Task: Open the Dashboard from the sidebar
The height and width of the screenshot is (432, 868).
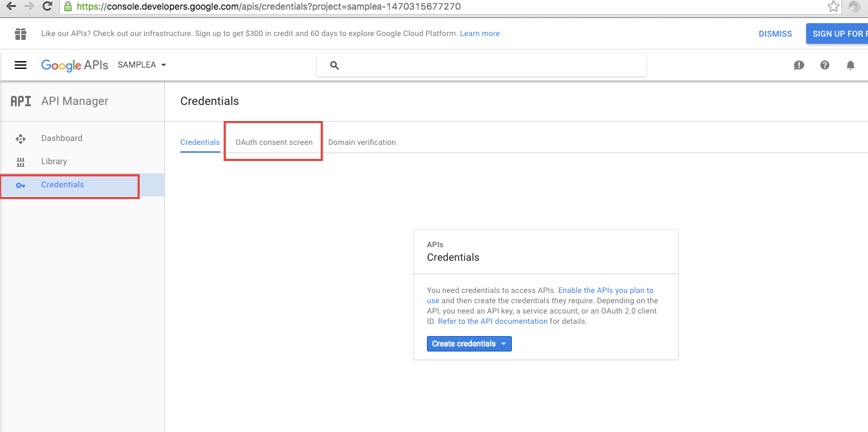Action: coord(62,138)
